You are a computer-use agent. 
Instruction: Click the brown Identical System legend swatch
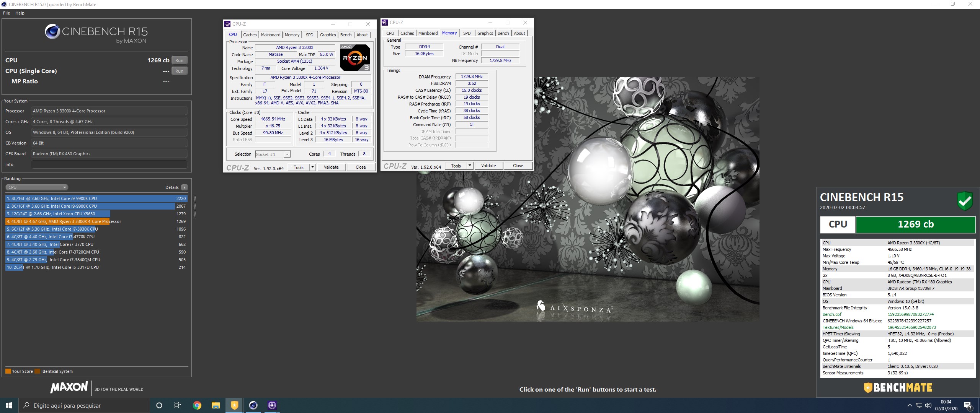tap(37, 371)
